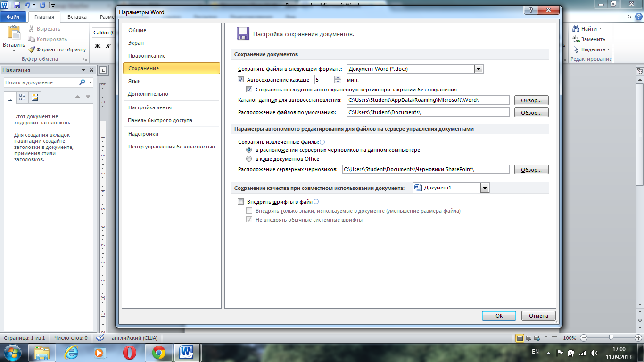The width and height of the screenshot is (644, 362).
Task: Click the Windows Start button
Action: [x=13, y=352]
